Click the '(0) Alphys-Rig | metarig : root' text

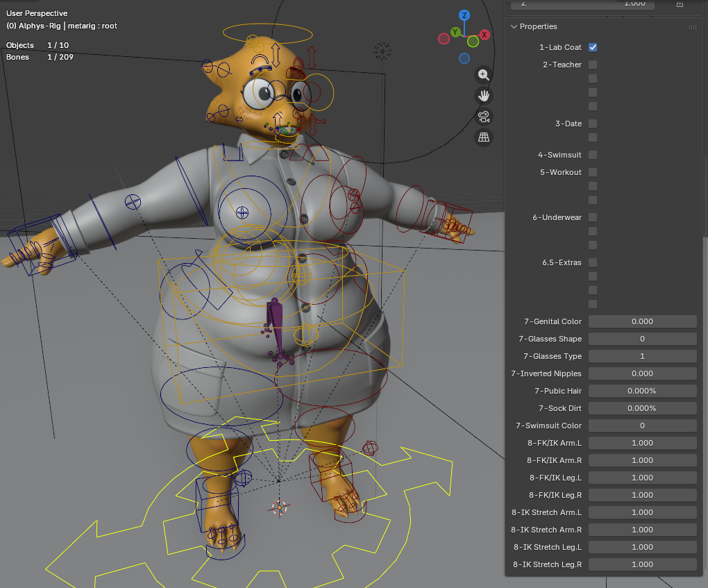tap(62, 26)
